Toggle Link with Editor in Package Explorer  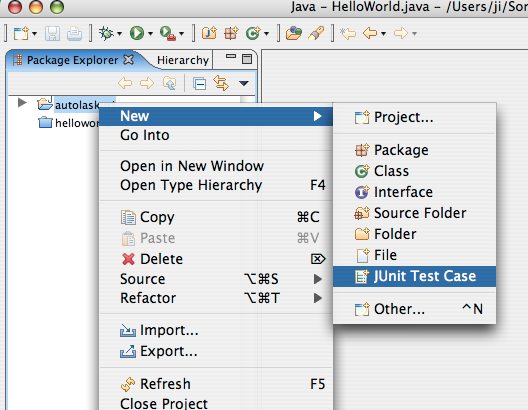pyautogui.click(x=221, y=83)
